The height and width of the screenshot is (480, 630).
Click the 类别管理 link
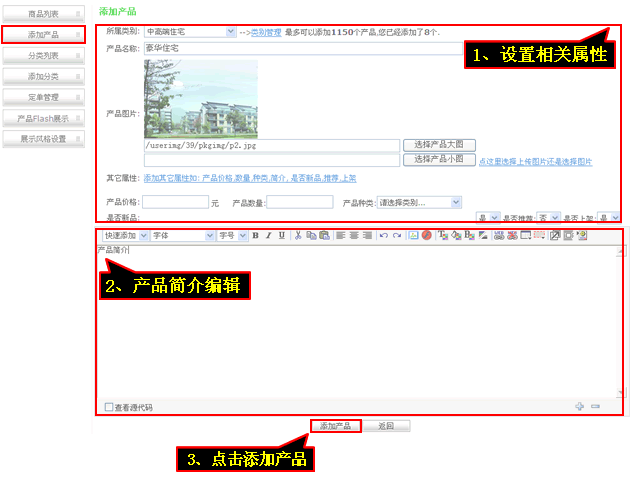(x=265, y=32)
